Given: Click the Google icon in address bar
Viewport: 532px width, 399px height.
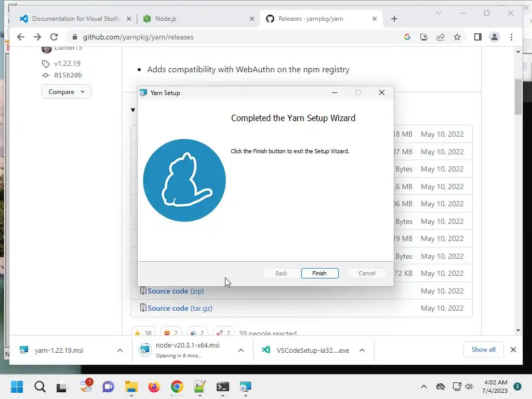Looking at the screenshot, I should pyautogui.click(x=407, y=37).
